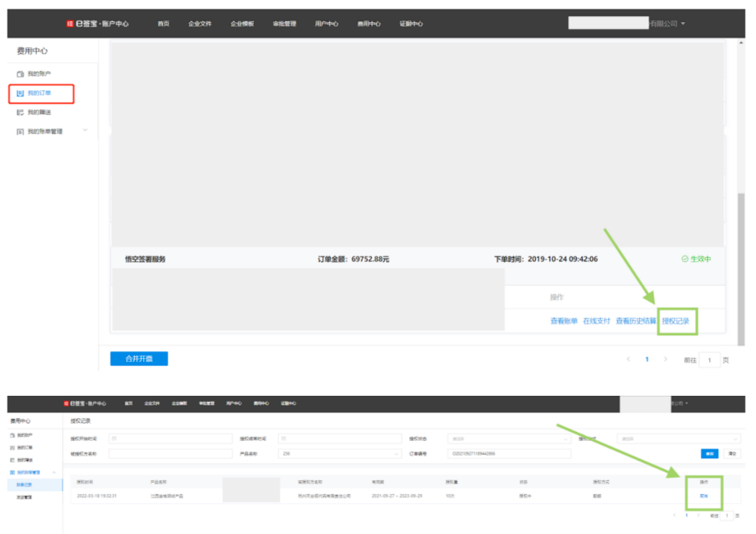This screenshot has height=534, width=756.
Task: Click next page arrow on orders page
Action: click(x=666, y=359)
